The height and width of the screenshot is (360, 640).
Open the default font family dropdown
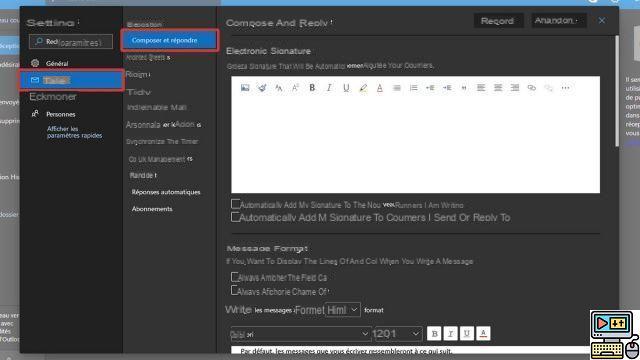[x=300, y=334]
